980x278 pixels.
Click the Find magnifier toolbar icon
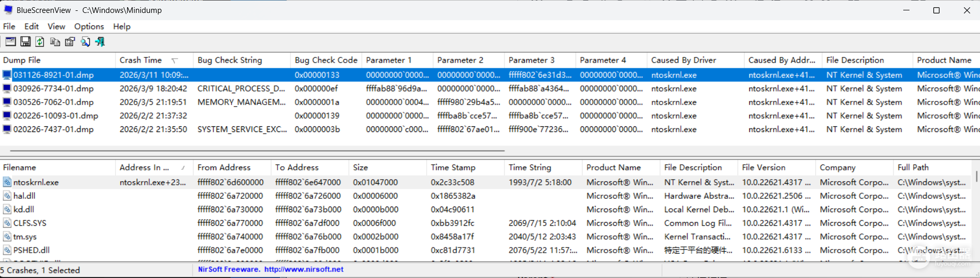(x=85, y=42)
